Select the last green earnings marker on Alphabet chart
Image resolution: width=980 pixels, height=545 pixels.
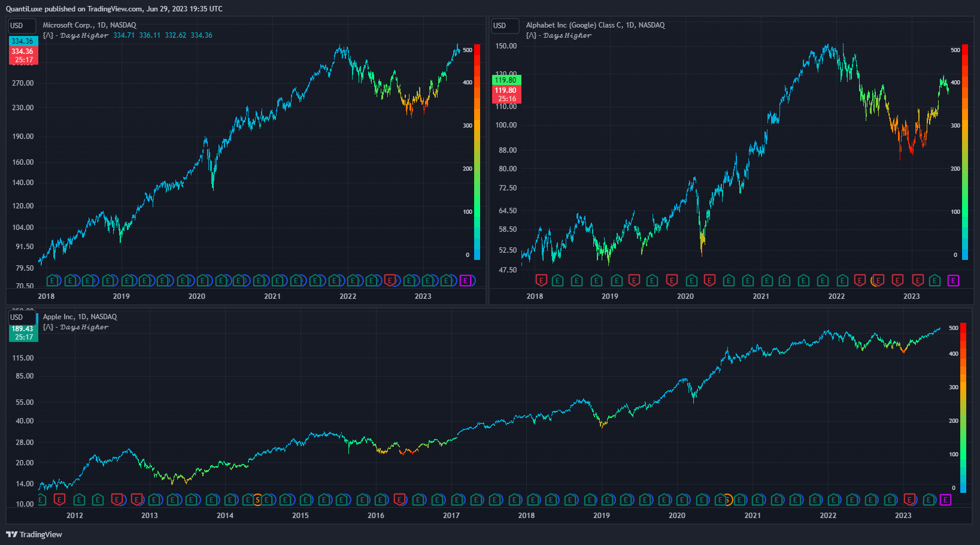point(935,280)
